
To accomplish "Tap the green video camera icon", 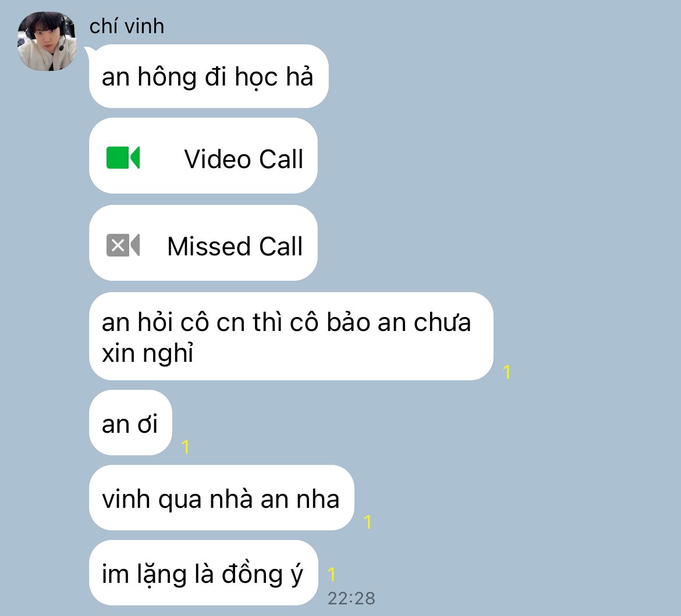I will tap(123, 158).
